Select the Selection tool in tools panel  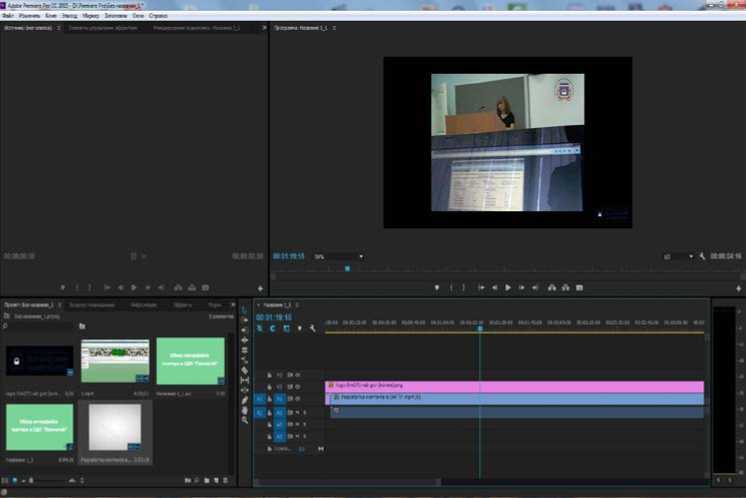pyautogui.click(x=245, y=310)
